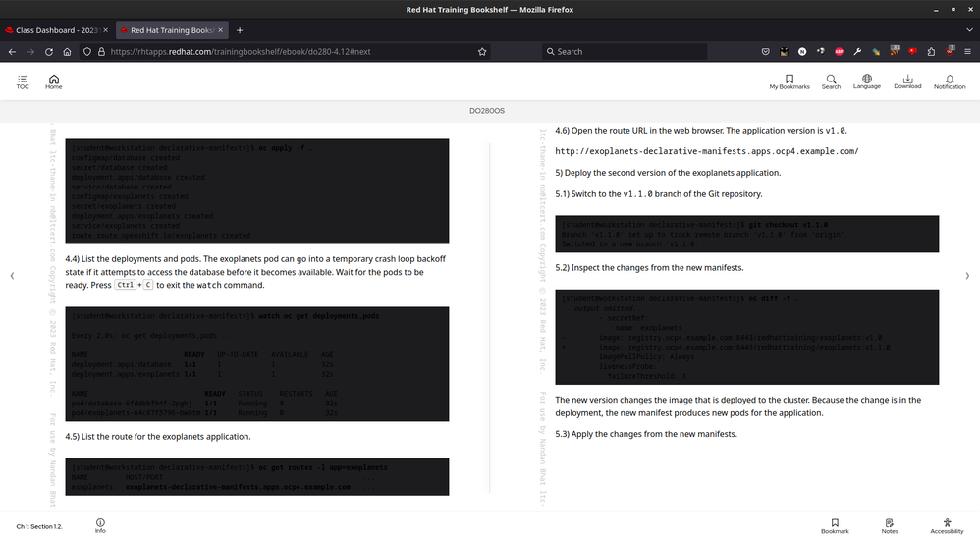Reload the current page

pyautogui.click(x=49, y=52)
